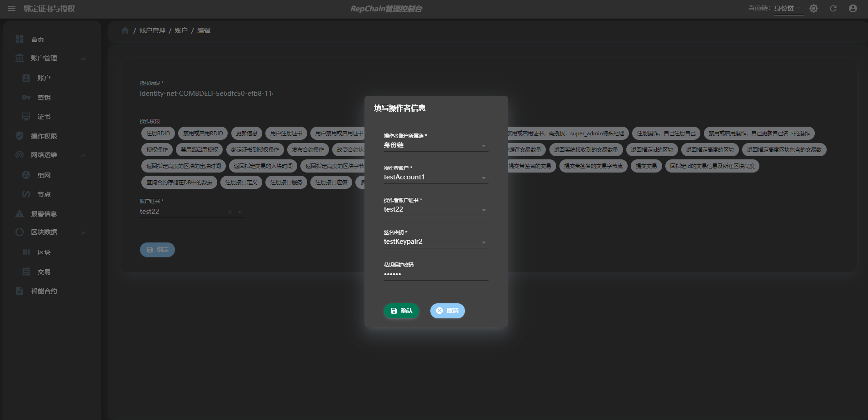This screenshot has width=868, height=420.
Task: Clear test22 with the X icon
Action: pyautogui.click(x=230, y=212)
